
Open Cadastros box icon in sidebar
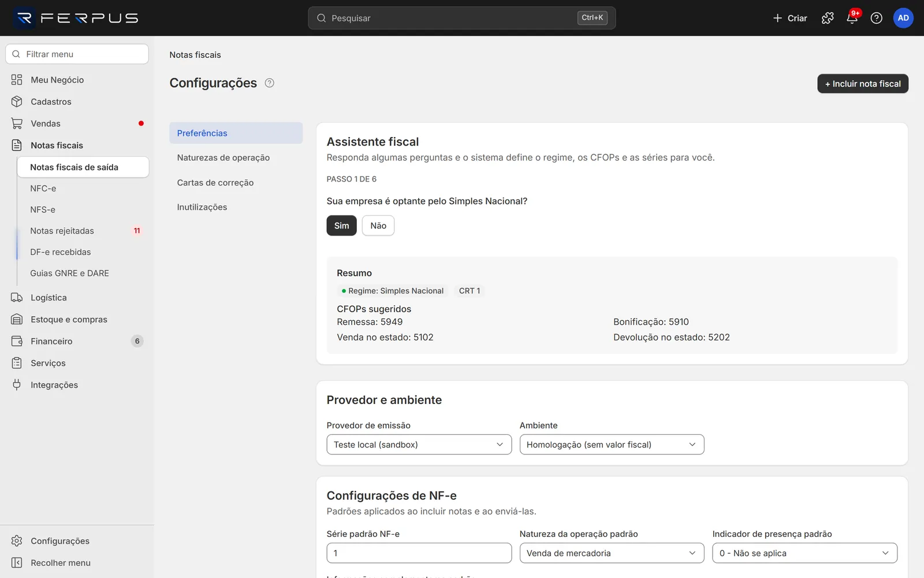coord(17,102)
